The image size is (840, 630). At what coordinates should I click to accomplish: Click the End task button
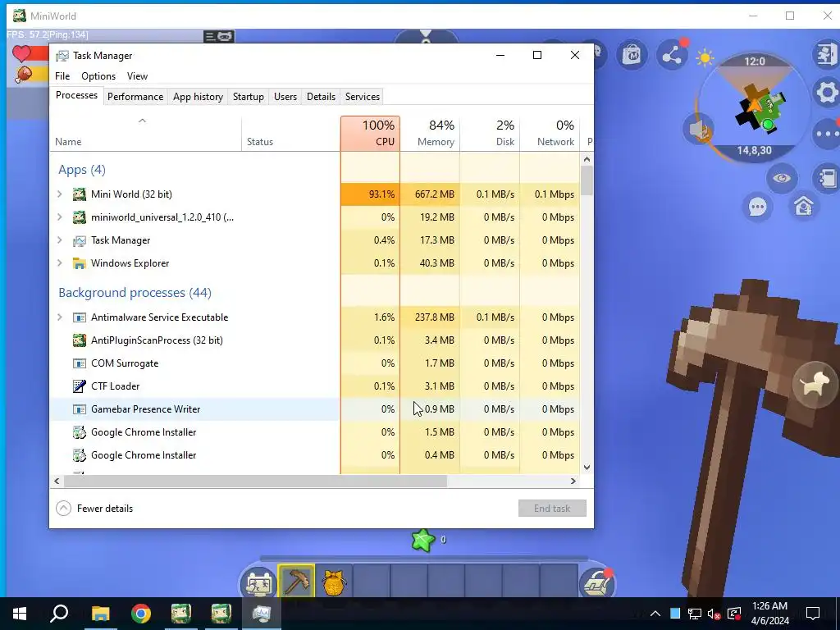click(x=552, y=509)
